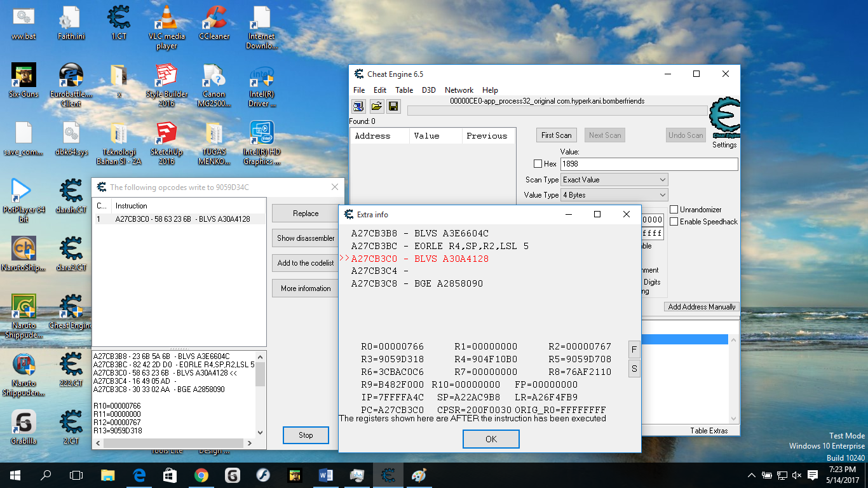Open the Value Type dropdown
Image resolution: width=868 pixels, height=488 pixels.
[x=614, y=195]
